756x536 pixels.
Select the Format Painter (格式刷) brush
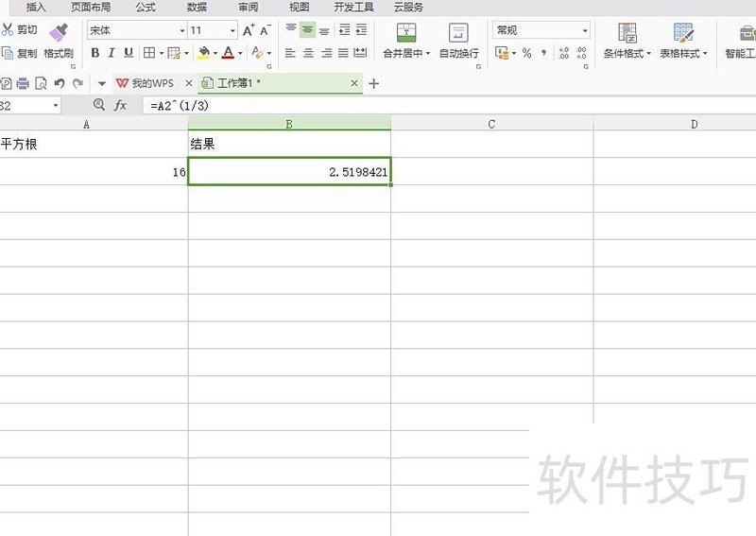pos(59,32)
